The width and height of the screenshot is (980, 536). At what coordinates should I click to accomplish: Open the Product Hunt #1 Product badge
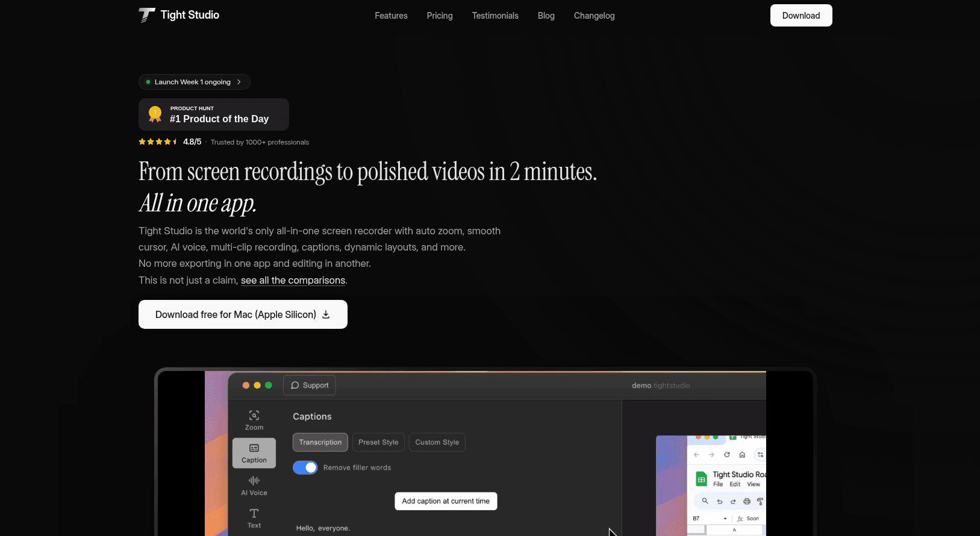click(214, 114)
